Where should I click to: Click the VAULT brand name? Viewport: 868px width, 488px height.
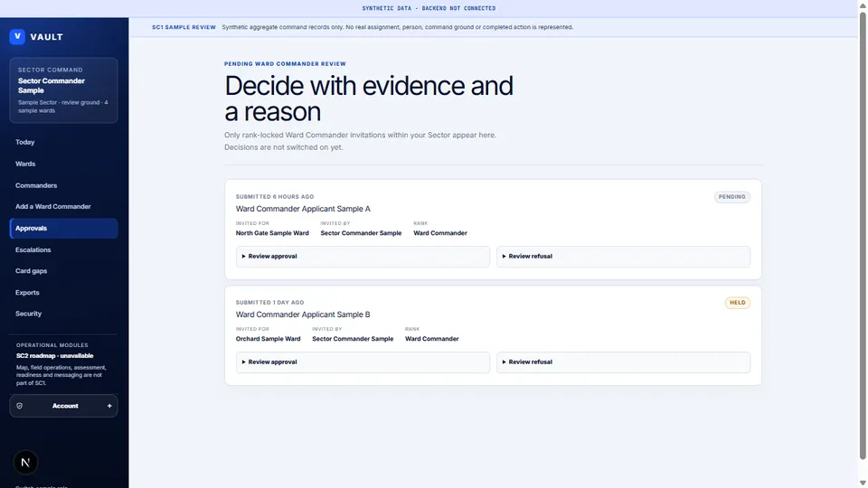coord(46,36)
